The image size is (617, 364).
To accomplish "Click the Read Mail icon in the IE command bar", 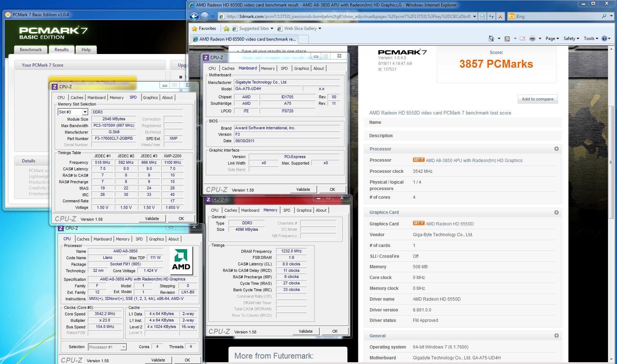I will click(522, 39).
